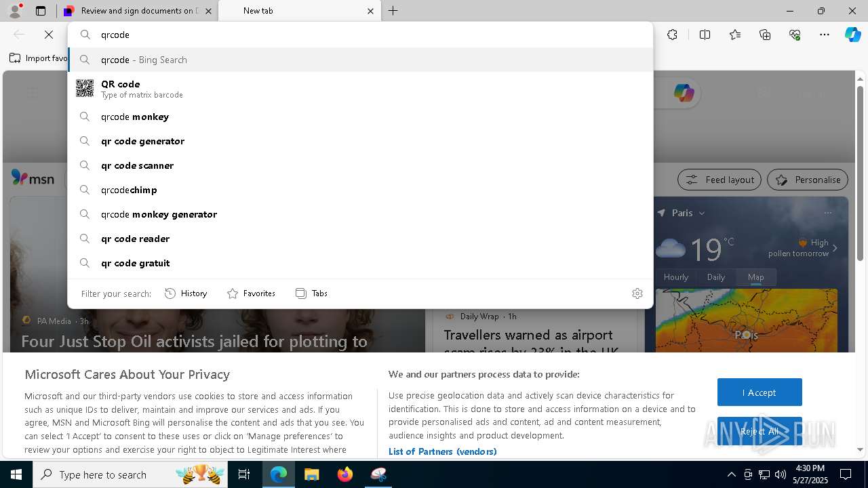868x488 pixels.
Task: Choose the 'qrcodechimp' suggestion
Action: click(x=360, y=190)
